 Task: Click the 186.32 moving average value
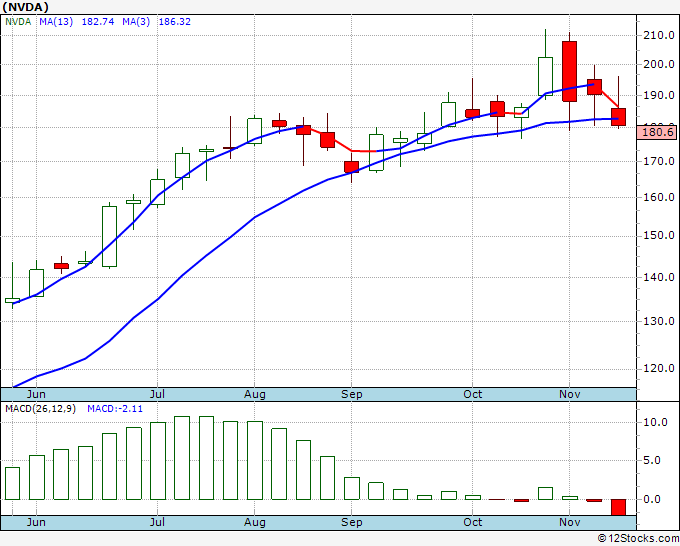click(174, 22)
